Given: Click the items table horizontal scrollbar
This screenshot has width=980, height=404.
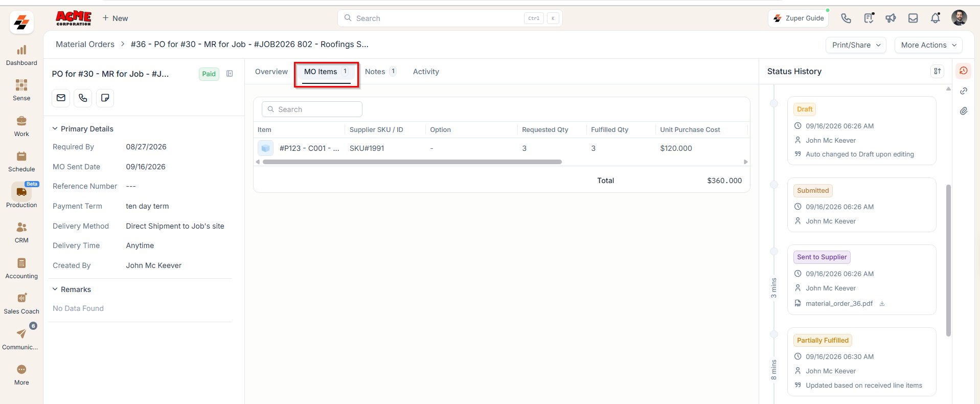Looking at the screenshot, I should (x=412, y=162).
